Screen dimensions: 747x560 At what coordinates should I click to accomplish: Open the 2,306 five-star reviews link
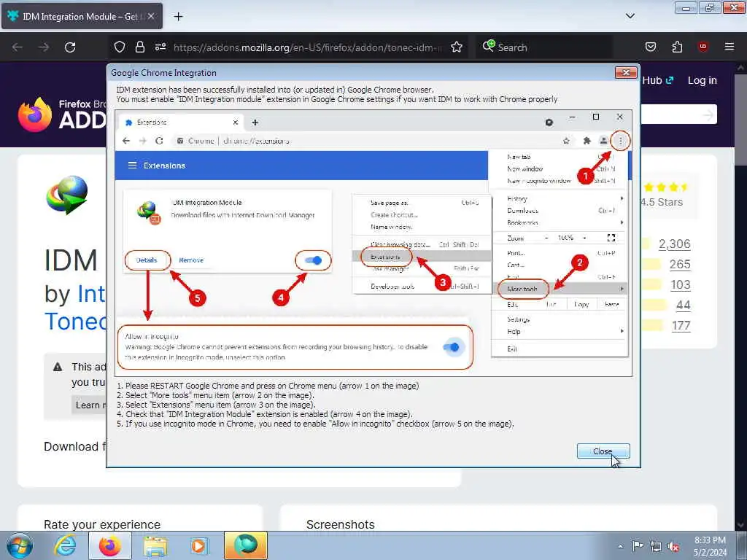click(x=674, y=244)
